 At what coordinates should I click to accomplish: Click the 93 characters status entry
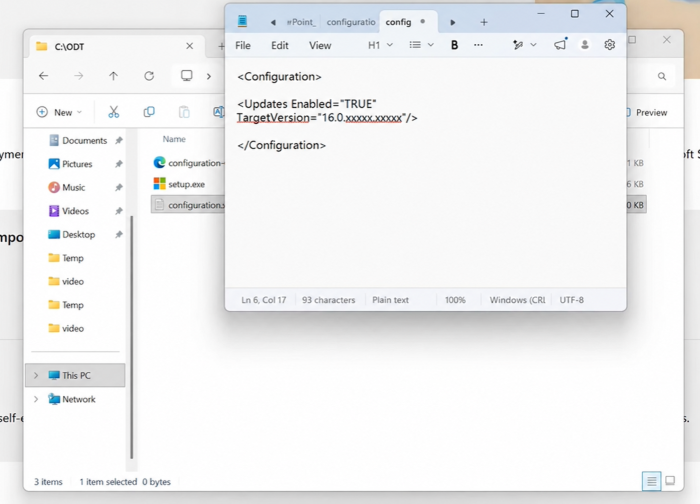tap(329, 300)
